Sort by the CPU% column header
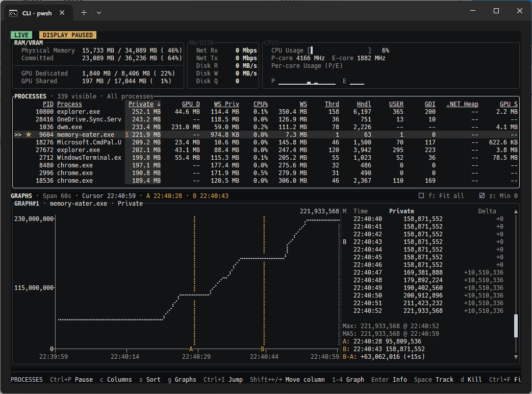The image size is (532, 394). (x=261, y=104)
